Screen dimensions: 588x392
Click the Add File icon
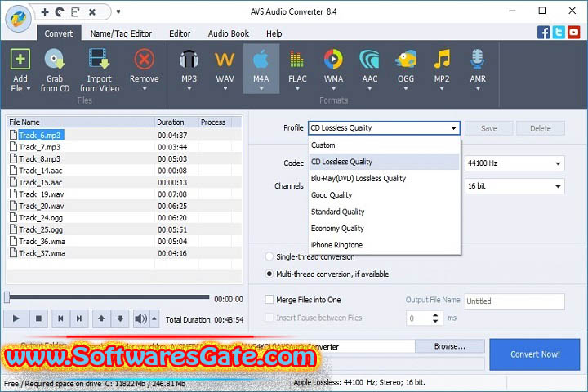tap(20, 60)
